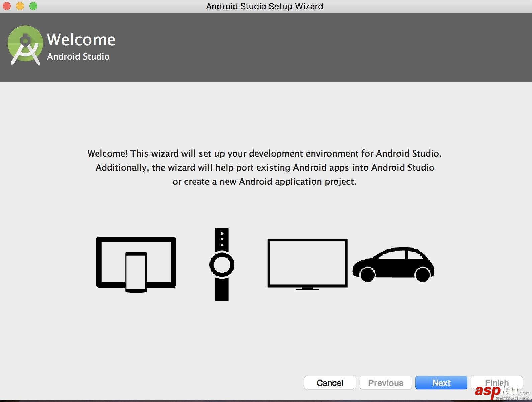Click the "Android Studio Setup Wizard" title
Screen dimensions: 532x402
[x=264, y=6]
